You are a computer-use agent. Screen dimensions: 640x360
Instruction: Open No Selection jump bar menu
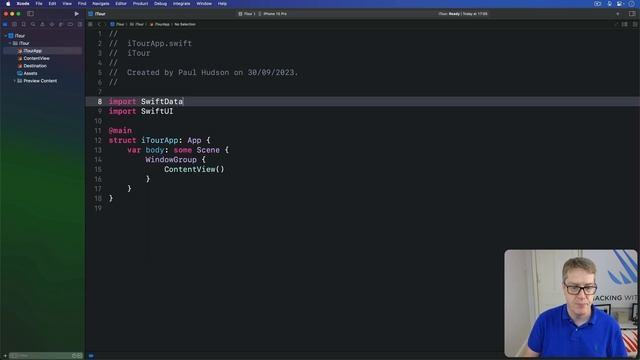coord(185,24)
